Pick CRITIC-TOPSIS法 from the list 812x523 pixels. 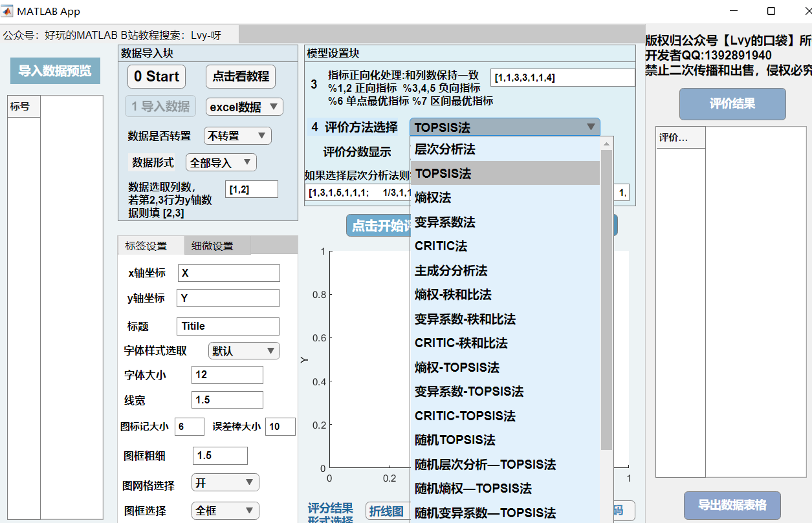pos(465,416)
